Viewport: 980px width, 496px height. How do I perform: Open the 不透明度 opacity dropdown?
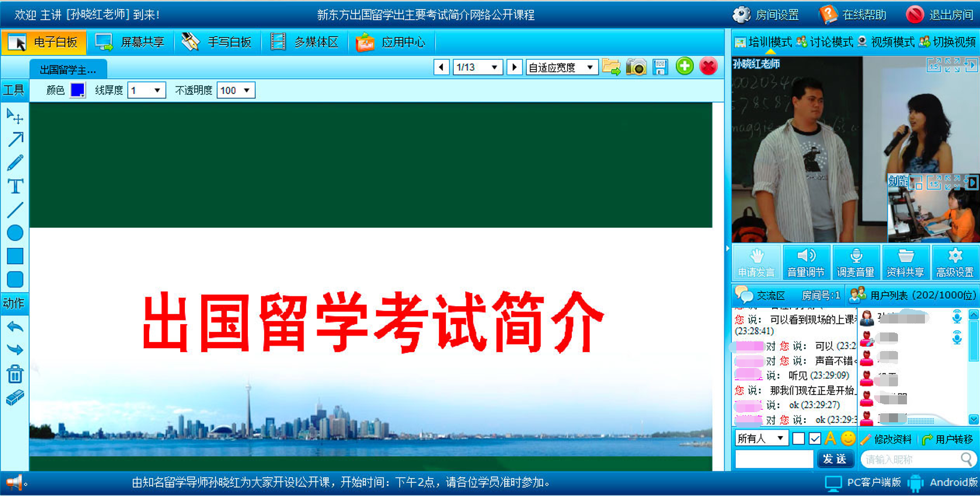pyautogui.click(x=236, y=90)
